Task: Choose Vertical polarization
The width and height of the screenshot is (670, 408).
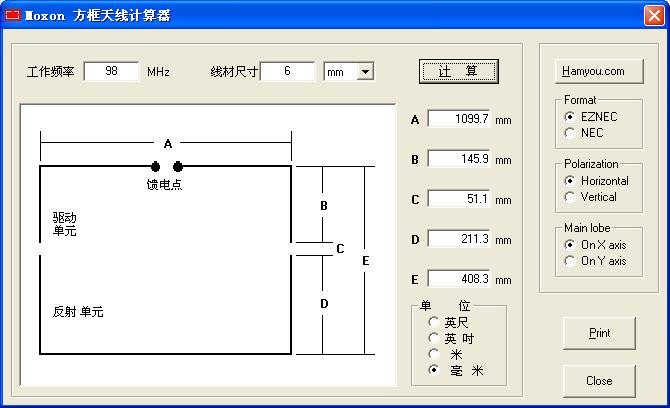Action: [570, 196]
